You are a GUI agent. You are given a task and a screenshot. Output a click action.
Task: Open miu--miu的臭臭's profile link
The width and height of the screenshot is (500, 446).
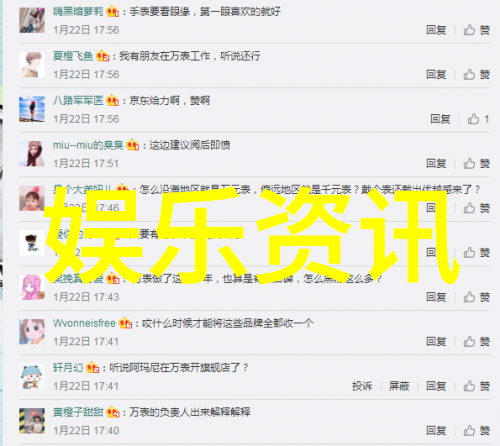(x=88, y=145)
